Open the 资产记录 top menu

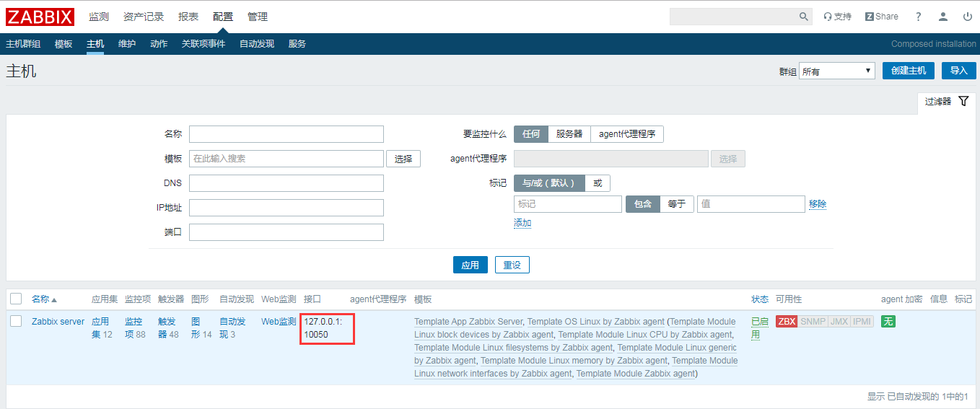point(144,17)
